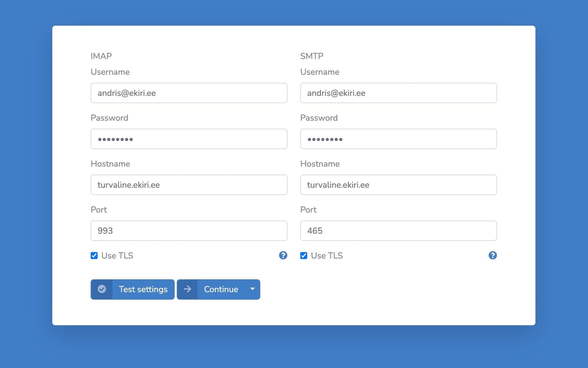Select the IMAP username field
This screenshot has width=588, height=368.
[x=189, y=93]
